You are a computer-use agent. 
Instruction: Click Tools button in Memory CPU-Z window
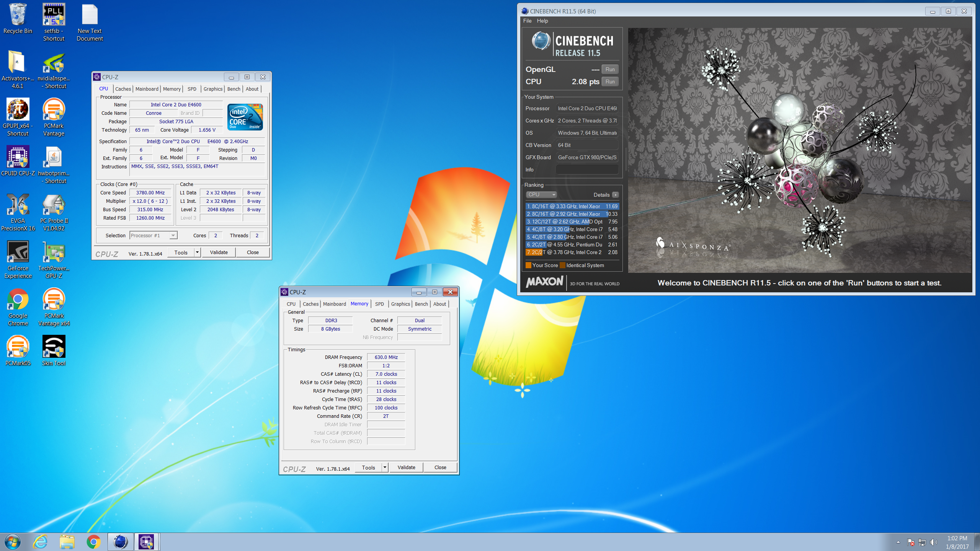(x=368, y=467)
